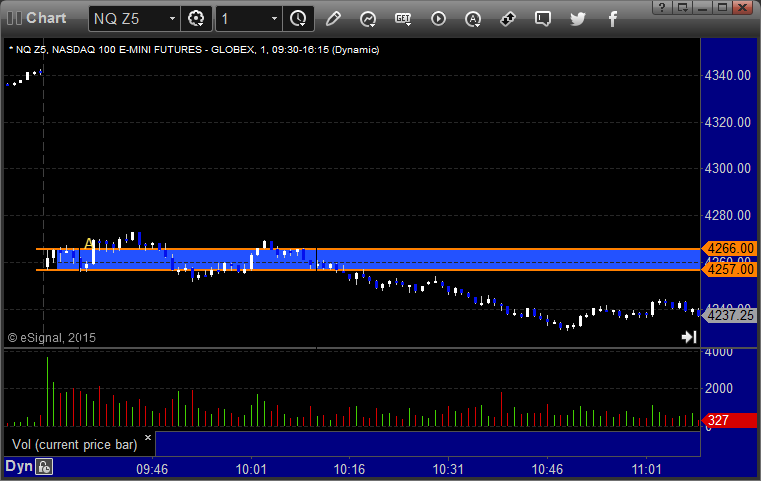Open the chat comment bubble icon
761x481 pixels.
[x=543, y=18]
